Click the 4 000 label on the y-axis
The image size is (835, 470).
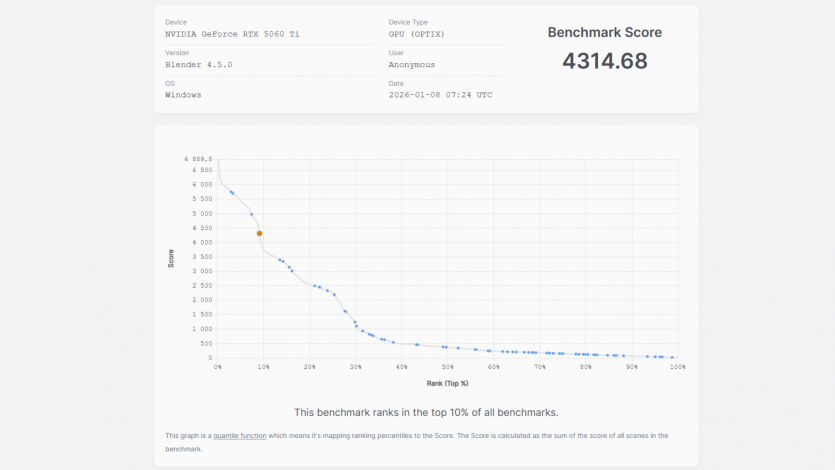click(x=202, y=242)
